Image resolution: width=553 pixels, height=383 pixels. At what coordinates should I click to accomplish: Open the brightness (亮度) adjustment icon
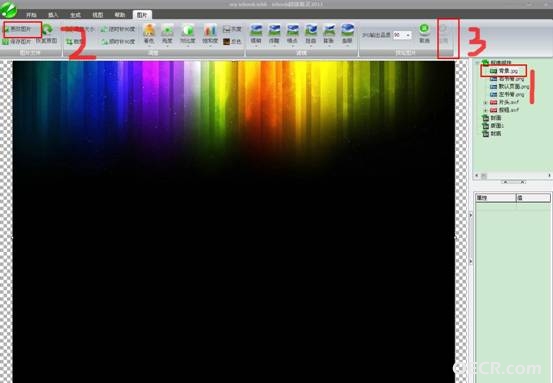point(168,34)
